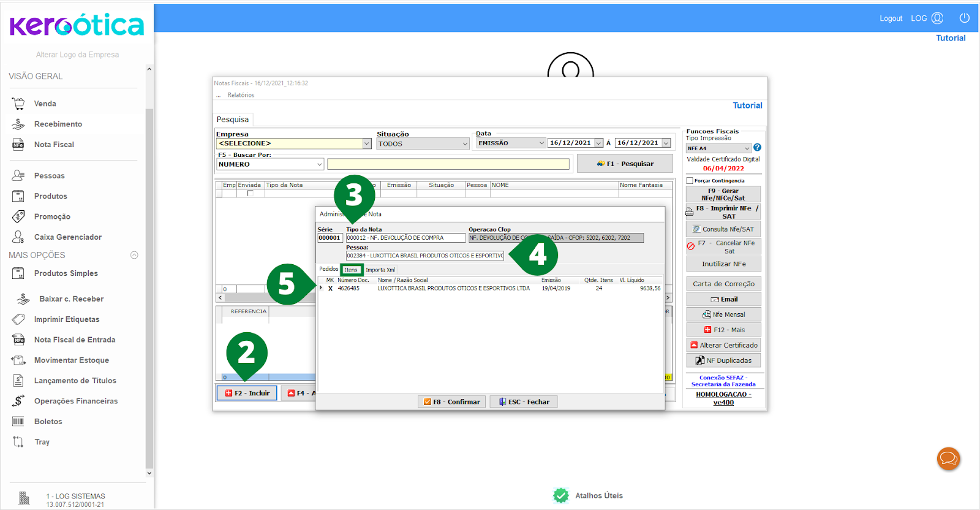The image size is (980, 510).
Task: Click the power icon in top bar
Action: pyautogui.click(x=965, y=18)
